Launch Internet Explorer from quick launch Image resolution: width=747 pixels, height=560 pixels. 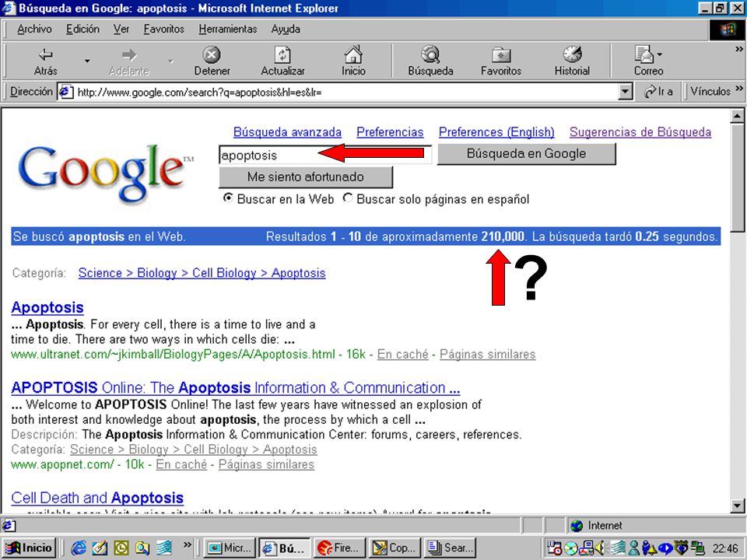click(x=79, y=548)
